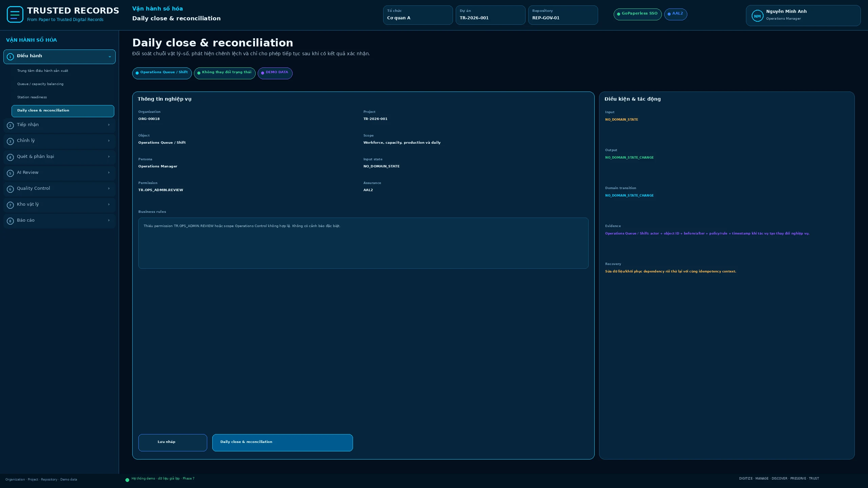Expand the Kho vật lý section chevron
Image resolution: width=868 pixels, height=488 pixels.
pos(109,204)
